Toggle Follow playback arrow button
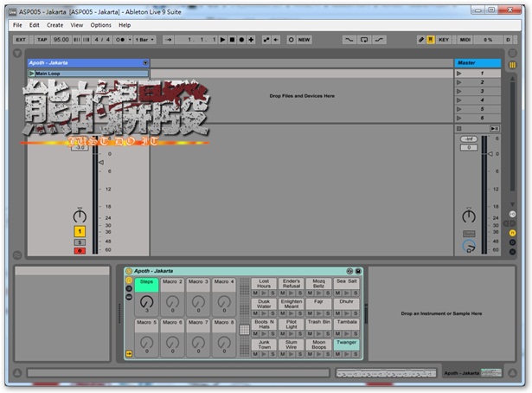 tap(169, 40)
